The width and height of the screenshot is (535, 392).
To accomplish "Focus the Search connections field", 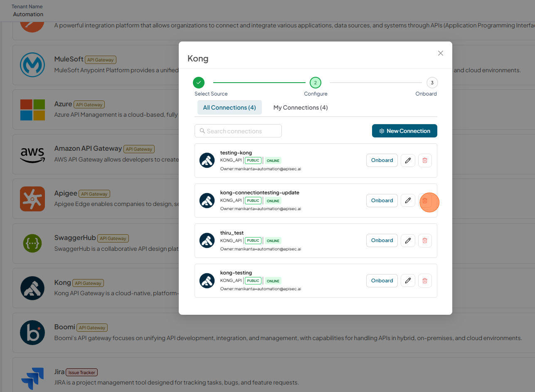I will [238, 131].
